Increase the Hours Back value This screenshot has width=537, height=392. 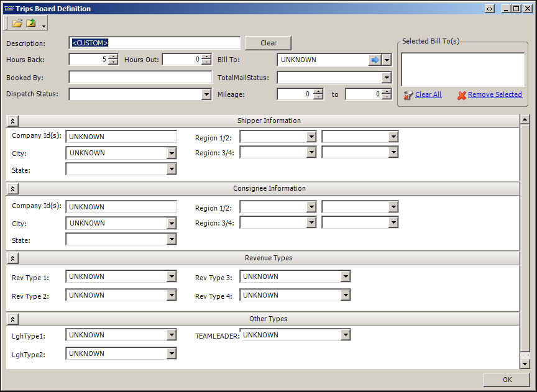tap(112, 57)
